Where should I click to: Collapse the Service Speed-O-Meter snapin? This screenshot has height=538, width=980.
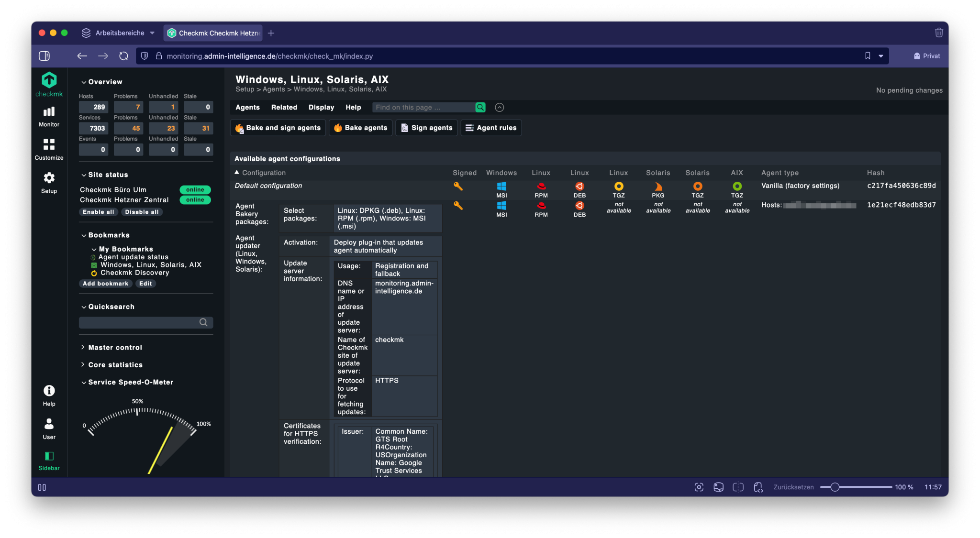(x=127, y=382)
